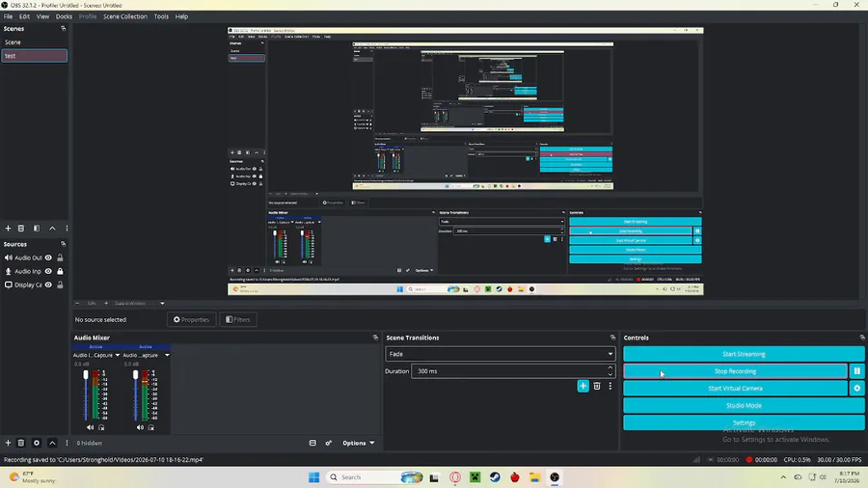Screen dimensions: 868x488
Task: Float the Scenes dock panel
Action: (x=63, y=28)
